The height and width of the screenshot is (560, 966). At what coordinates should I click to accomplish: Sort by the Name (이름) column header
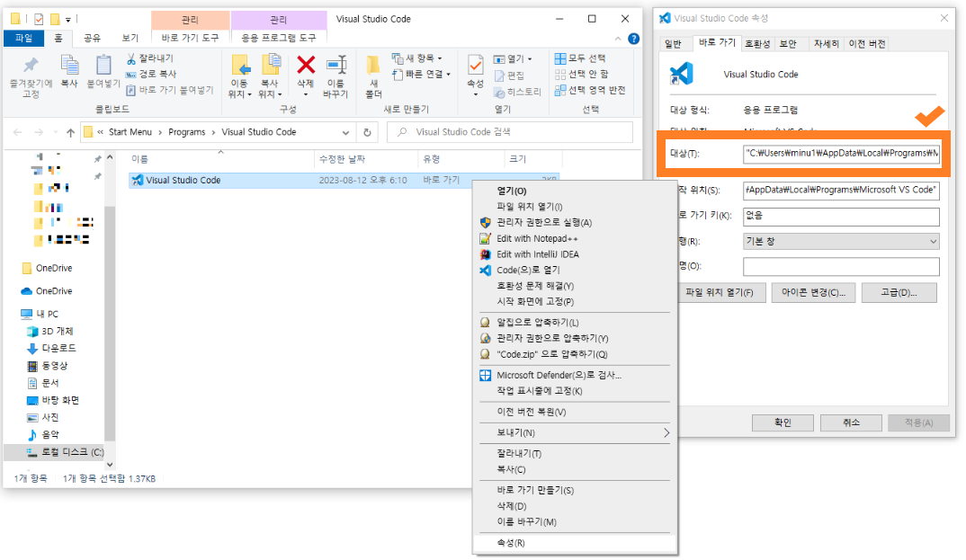139,159
